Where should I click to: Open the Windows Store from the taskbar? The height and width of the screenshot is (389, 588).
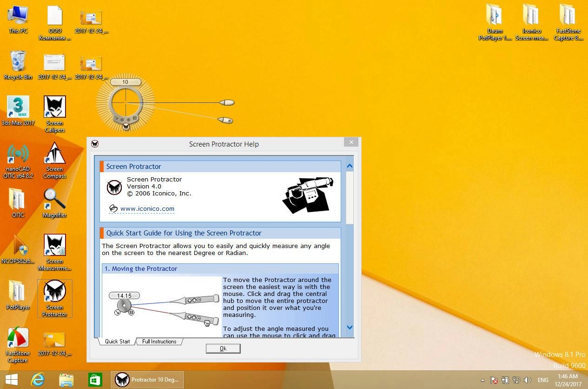coord(95,380)
